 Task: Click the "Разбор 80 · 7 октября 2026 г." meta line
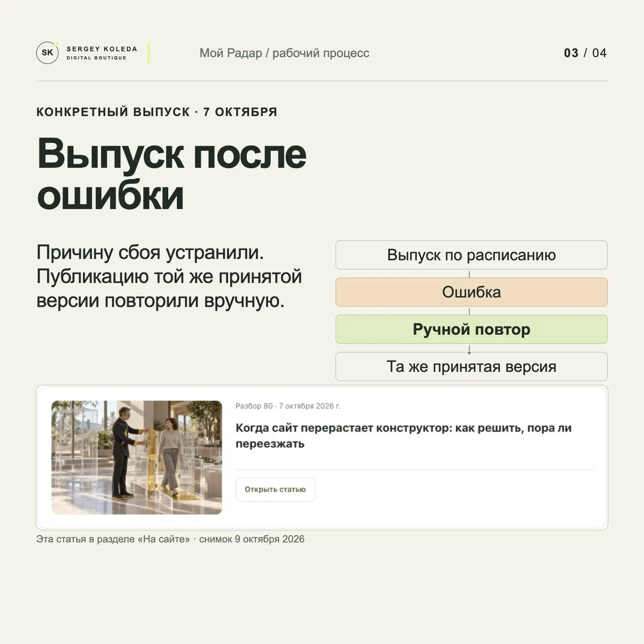tap(288, 406)
